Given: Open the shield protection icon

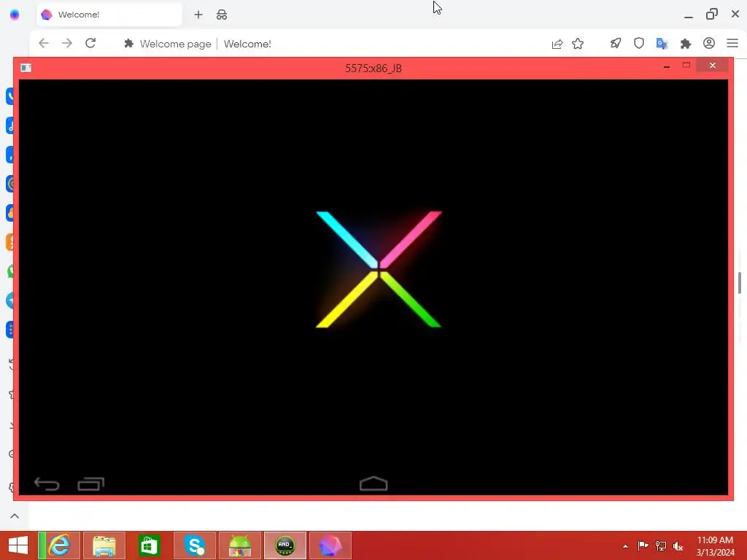Looking at the screenshot, I should tap(639, 43).
